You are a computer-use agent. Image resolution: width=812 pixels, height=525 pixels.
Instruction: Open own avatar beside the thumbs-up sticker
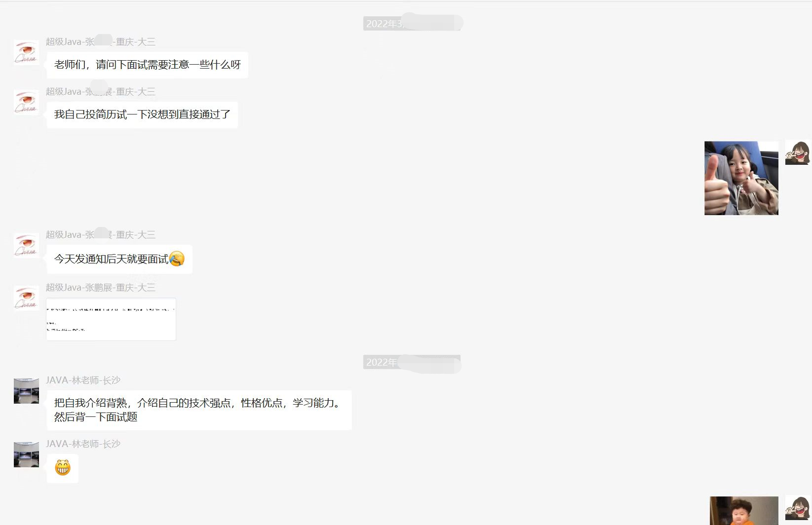pos(798,152)
